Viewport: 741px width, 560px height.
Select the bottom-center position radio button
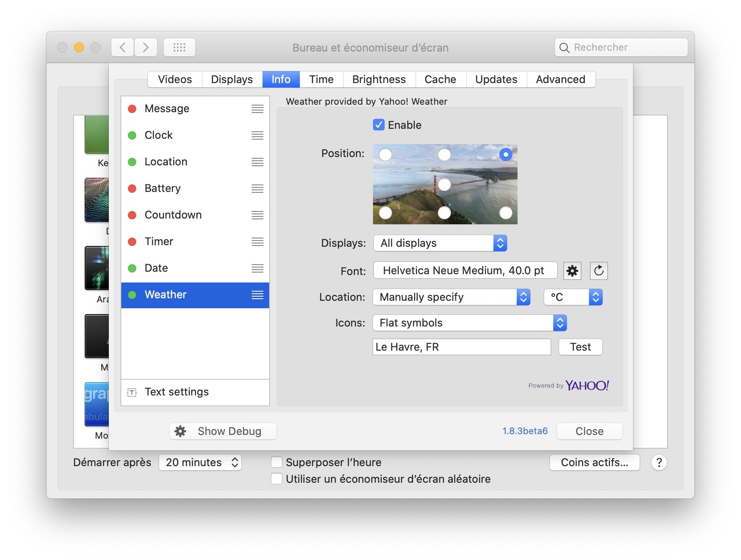point(444,213)
